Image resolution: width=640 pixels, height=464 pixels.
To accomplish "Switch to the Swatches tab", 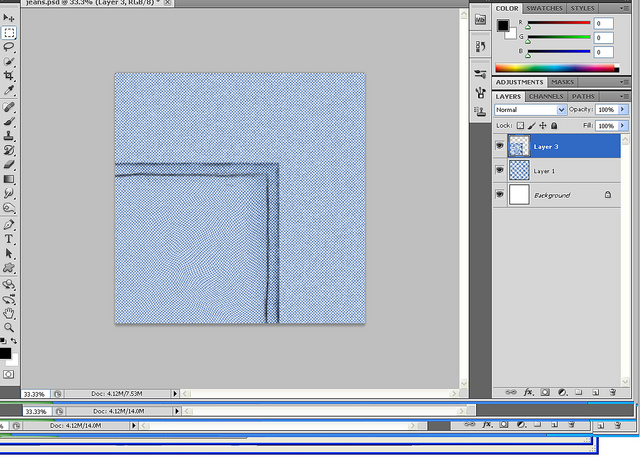I will pyautogui.click(x=544, y=8).
